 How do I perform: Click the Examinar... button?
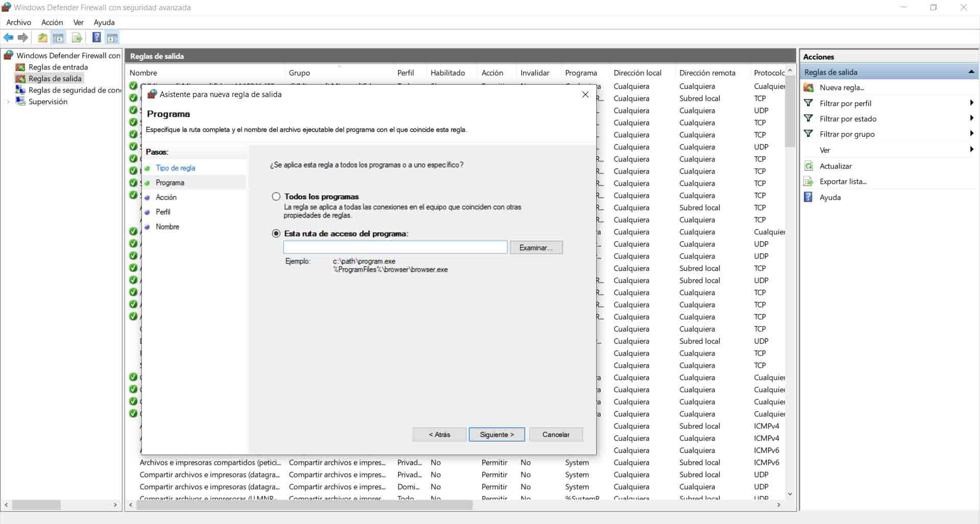point(536,248)
